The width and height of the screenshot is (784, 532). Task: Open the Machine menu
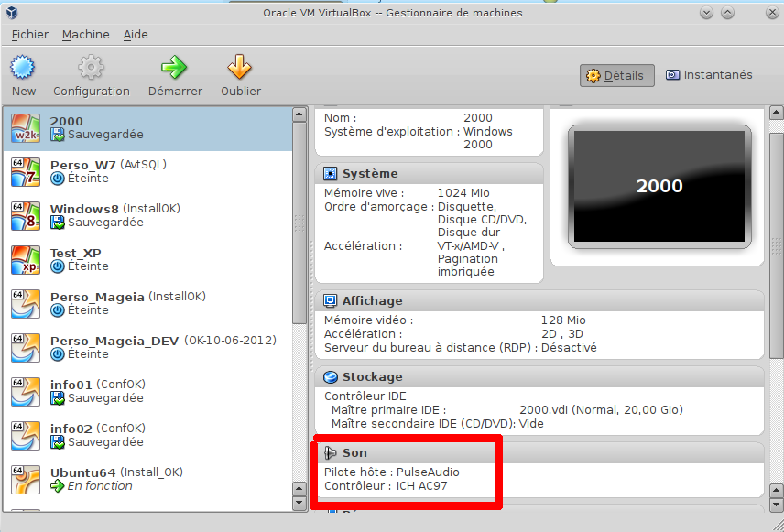86,35
